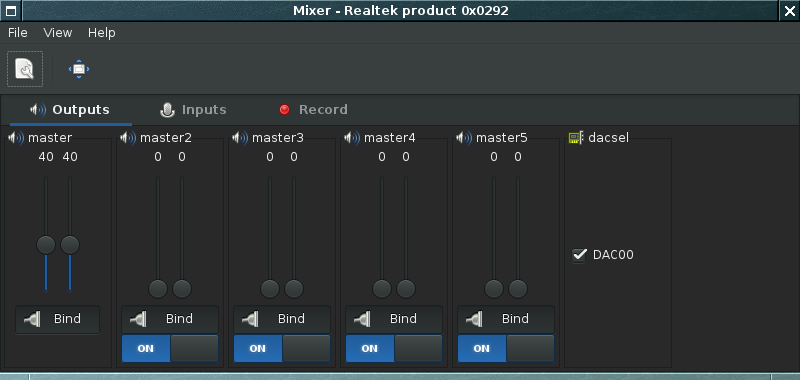This screenshot has height=380, width=800.
Task: Open the mixer properties toolbar icon
Action: [24, 69]
